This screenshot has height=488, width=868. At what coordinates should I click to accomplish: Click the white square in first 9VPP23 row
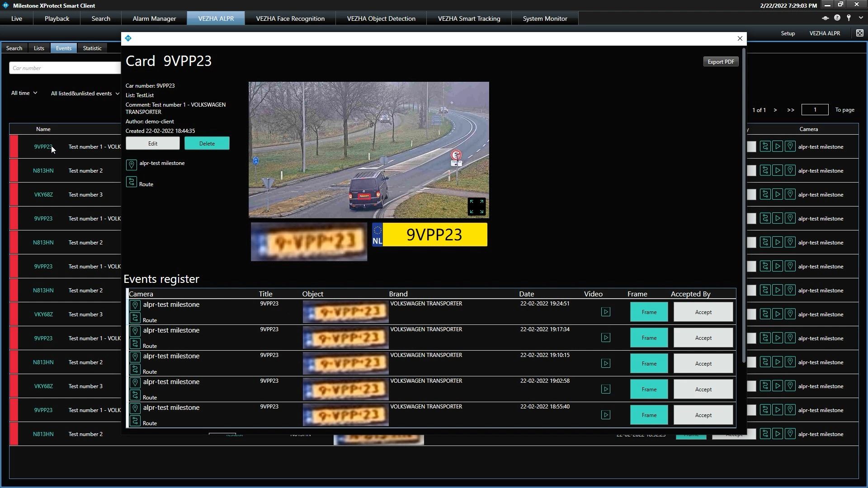click(x=751, y=146)
